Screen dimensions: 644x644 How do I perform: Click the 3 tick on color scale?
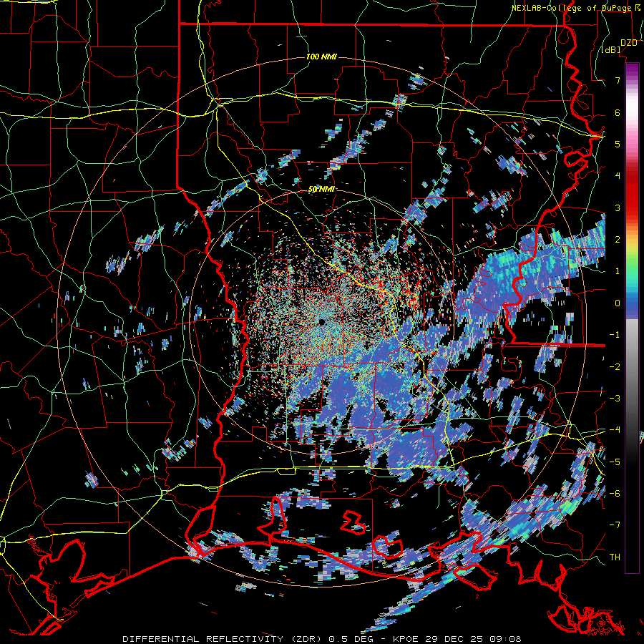pos(618,208)
